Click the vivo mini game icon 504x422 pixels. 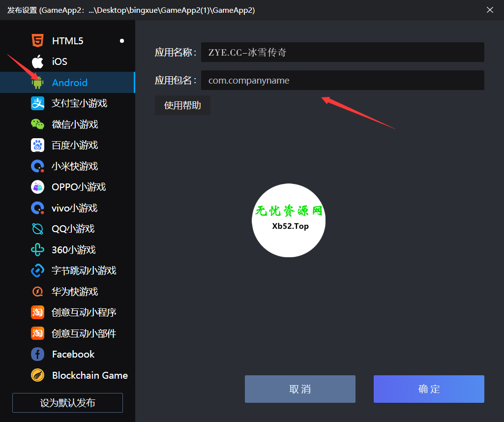click(37, 208)
